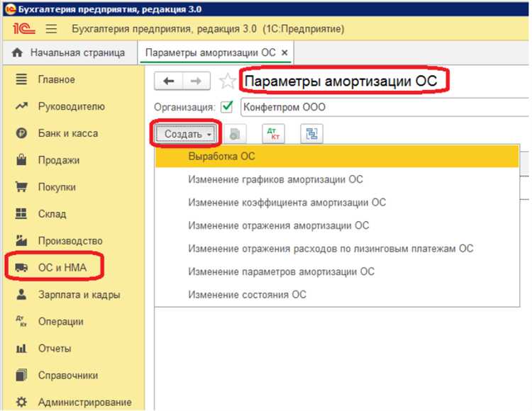Screen dimensions: 532x411
Task: Choose Изменение графиков амортизации ОС
Action: pyautogui.click(x=337, y=179)
